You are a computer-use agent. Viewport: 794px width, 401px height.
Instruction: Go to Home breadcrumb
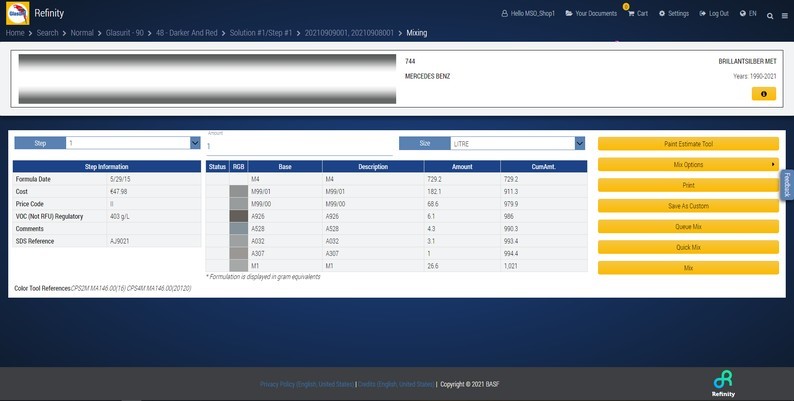pyautogui.click(x=15, y=33)
